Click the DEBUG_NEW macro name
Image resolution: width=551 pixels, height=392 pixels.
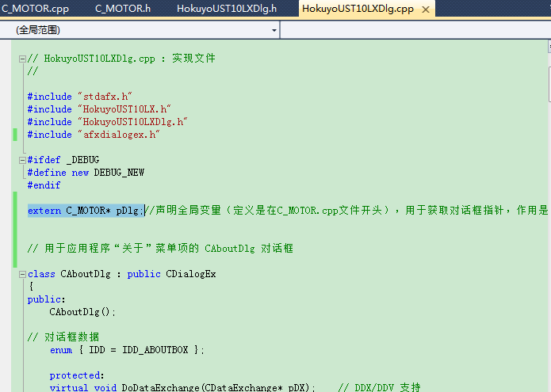click(119, 173)
